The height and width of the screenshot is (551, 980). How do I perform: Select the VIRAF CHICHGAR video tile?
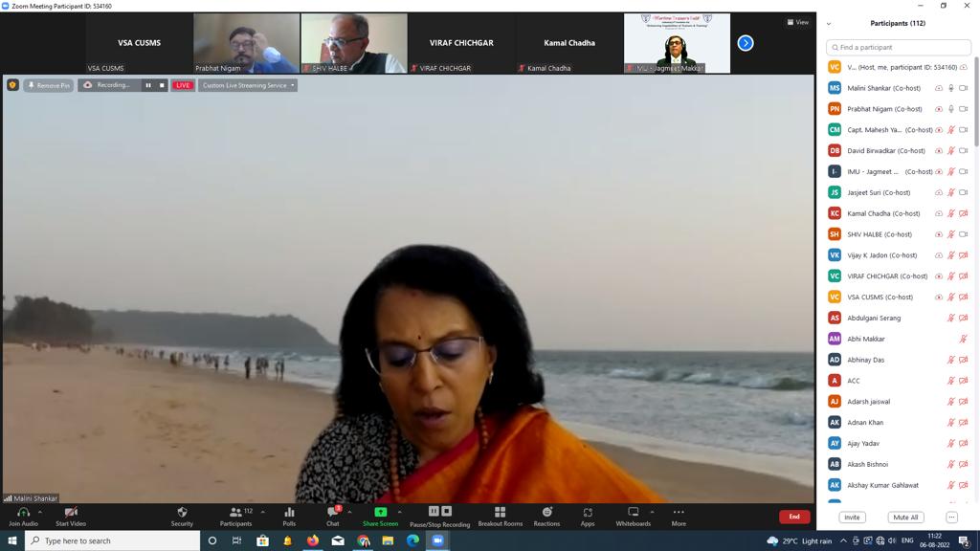461,43
